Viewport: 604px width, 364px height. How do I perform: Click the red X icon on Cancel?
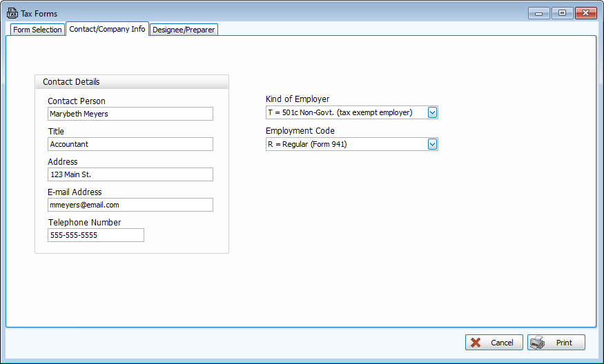(476, 343)
